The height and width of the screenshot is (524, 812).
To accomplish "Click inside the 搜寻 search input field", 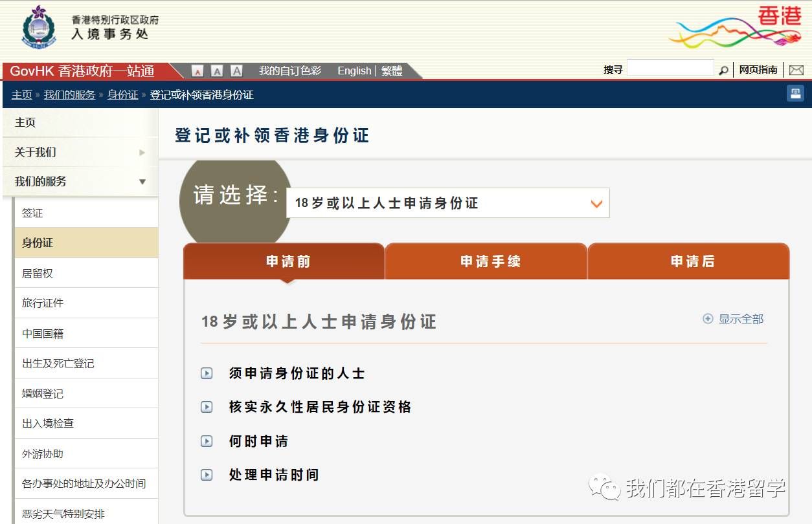I will (x=670, y=67).
